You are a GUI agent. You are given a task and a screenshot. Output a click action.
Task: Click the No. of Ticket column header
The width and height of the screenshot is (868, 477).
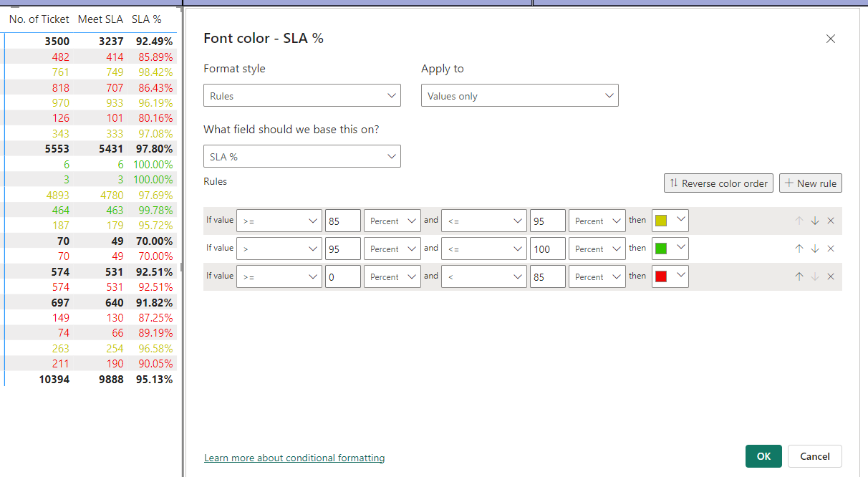pyautogui.click(x=39, y=19)
